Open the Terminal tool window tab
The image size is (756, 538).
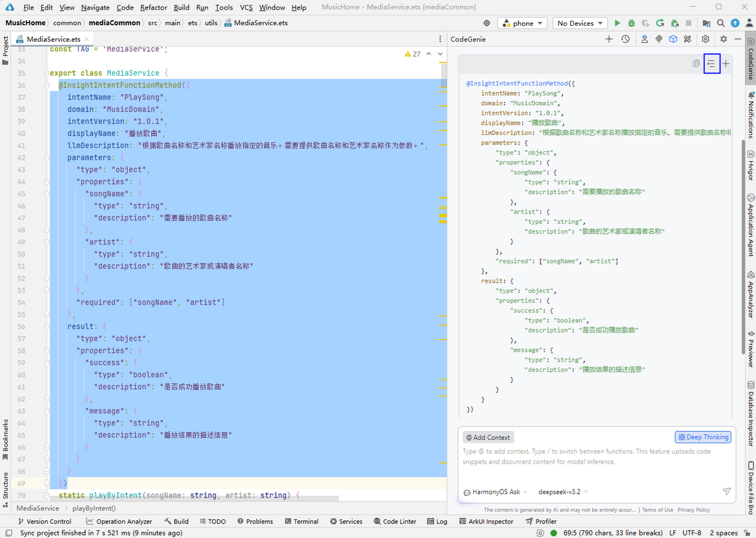(301, 522)
